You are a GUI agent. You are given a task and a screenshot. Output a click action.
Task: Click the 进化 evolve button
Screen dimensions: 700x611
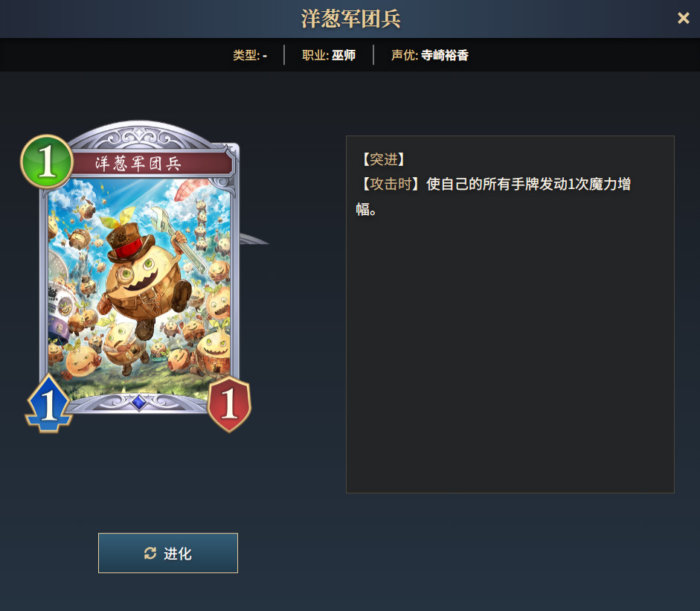168,553
